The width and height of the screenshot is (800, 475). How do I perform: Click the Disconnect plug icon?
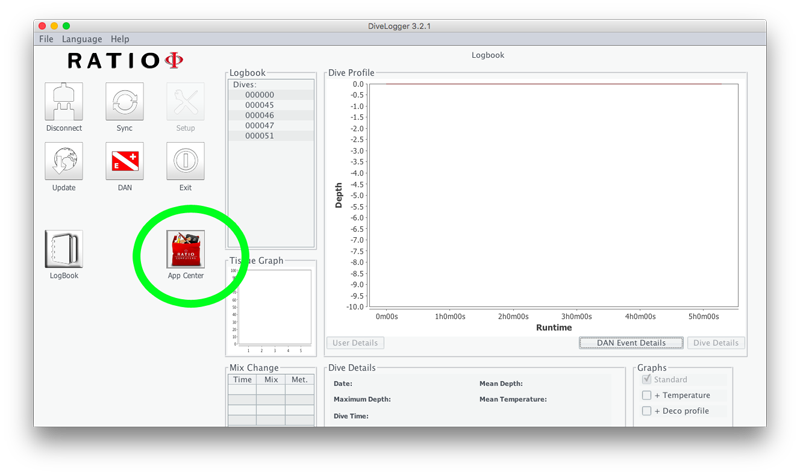tap(64, 102)
